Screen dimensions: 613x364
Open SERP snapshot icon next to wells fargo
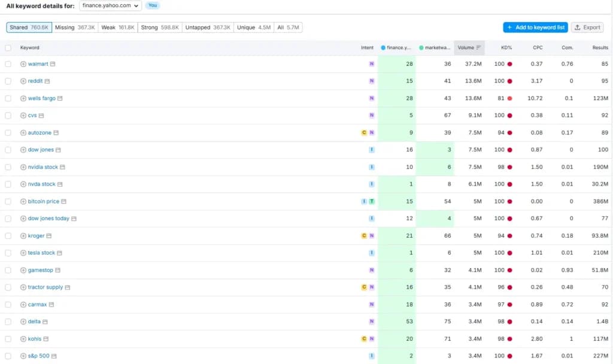coord(60,98)
